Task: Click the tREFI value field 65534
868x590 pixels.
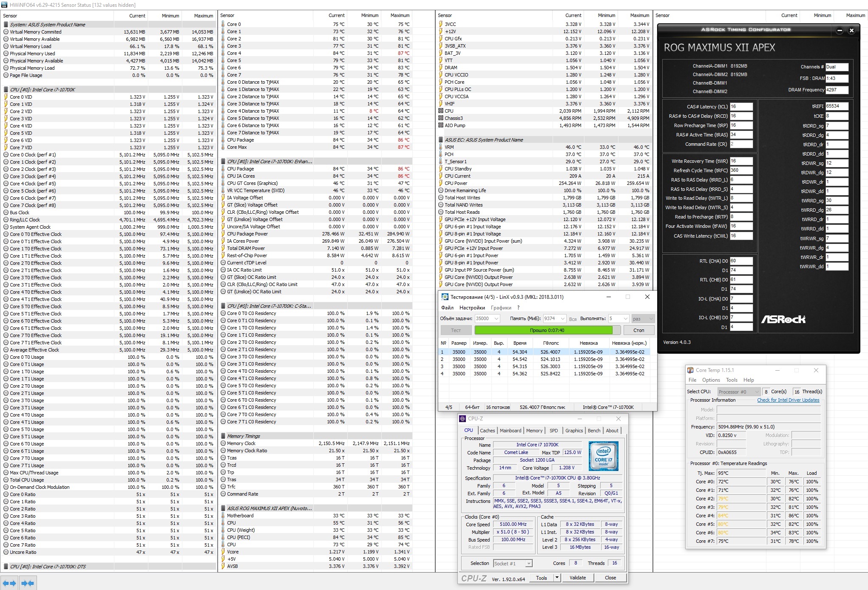Action: point(836,106)
